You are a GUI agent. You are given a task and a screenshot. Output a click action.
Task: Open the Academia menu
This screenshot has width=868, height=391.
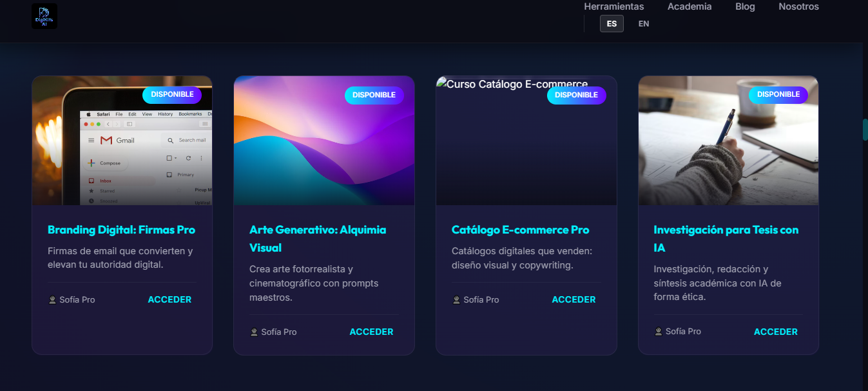point(690,6)
